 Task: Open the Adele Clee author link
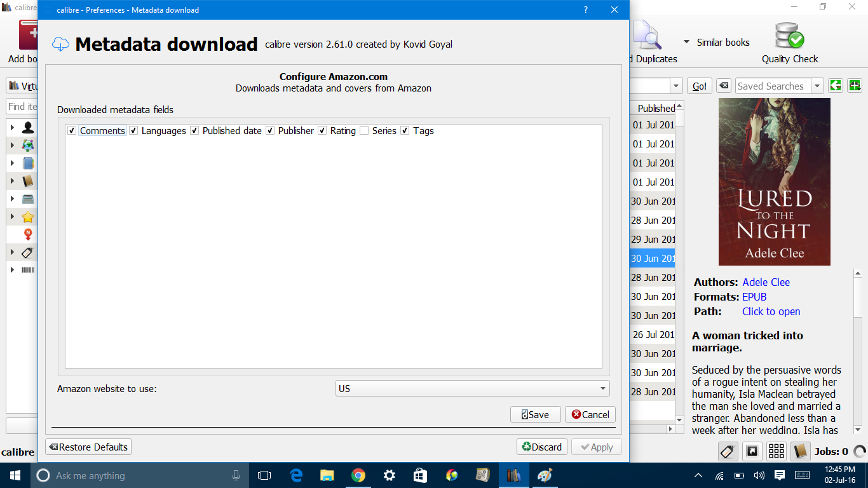(x=766, y=282)
